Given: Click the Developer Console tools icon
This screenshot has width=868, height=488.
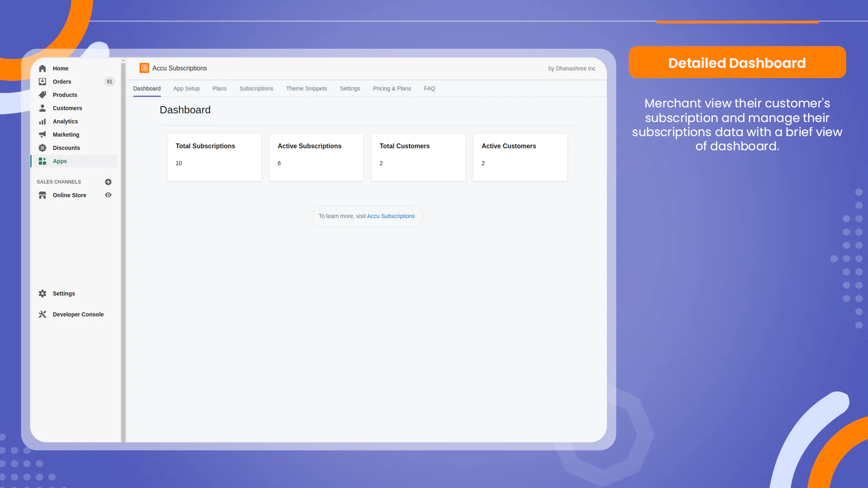Looking at the screenshot, I should click(x=42, y=314).
